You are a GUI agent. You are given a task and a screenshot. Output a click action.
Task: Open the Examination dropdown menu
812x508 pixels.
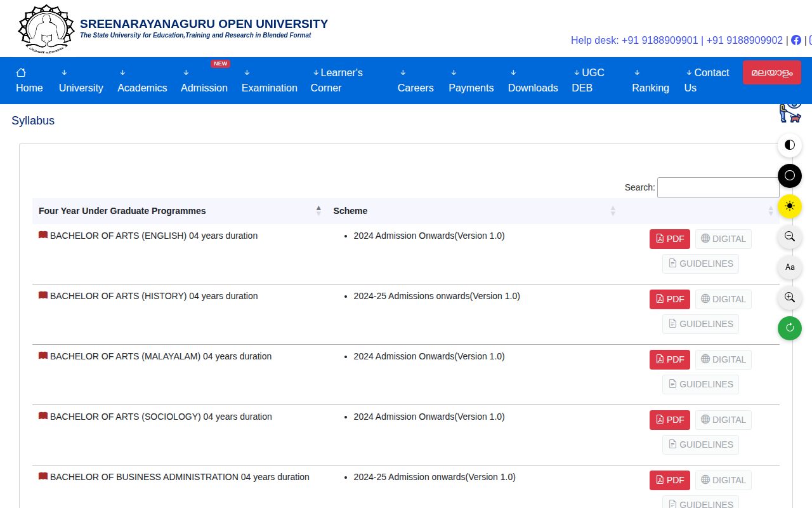pyautogui.click(x=269, y=81)
